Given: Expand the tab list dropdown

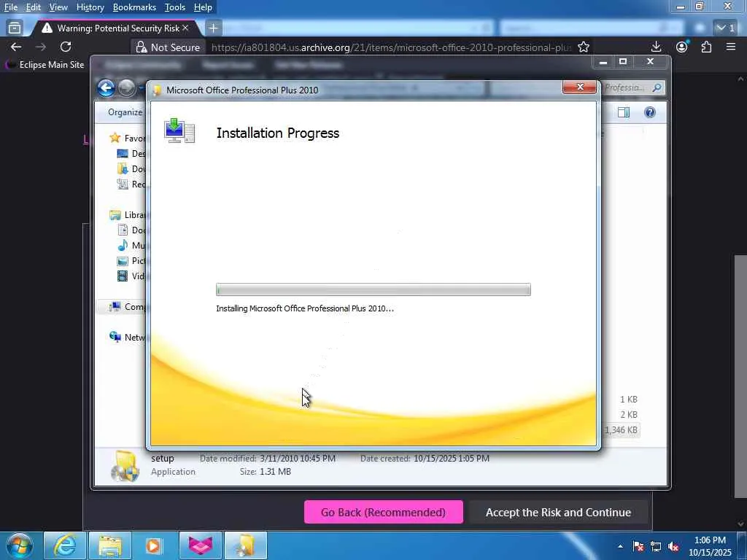Looking at the screenshot, I should (x=726, y=28).
